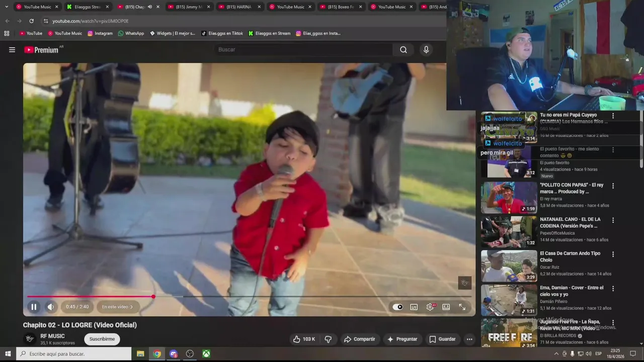The width and height of the screenshot is (644, 362).
Task: Switch to the Eliasggss Stream browser tab
Action: [88, 7]
